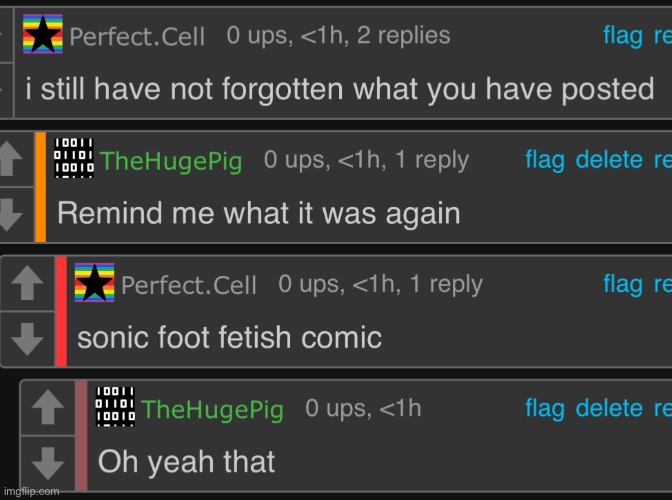Screen dimensions: 672x500
Task: Click Perfect.Cell's star avatar on sonic comment
Action: coord(94,284)
